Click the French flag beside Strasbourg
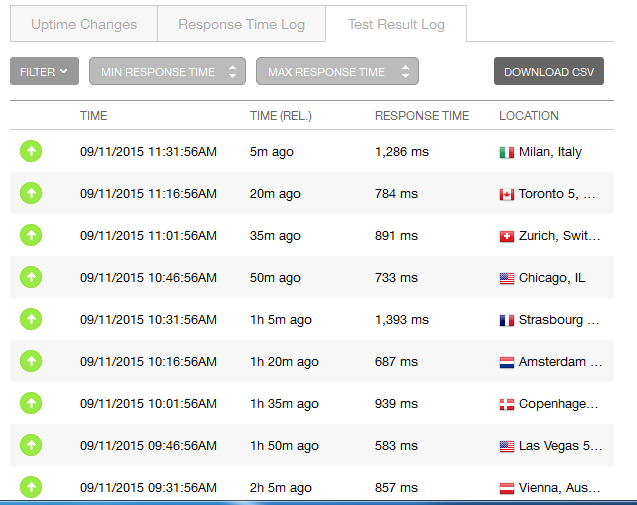The width and height of the screenshot is (637, 505). (507, 321)
